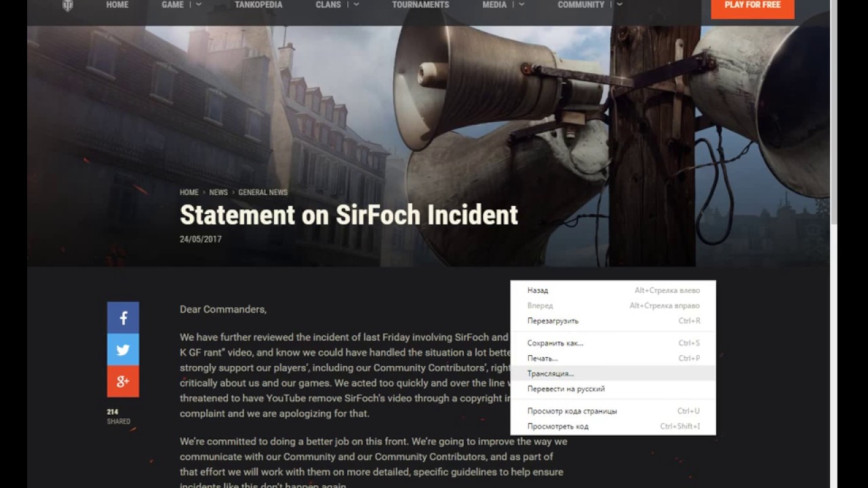
Task: Open the GAME navigation menu
Action: tap(172, 5)
